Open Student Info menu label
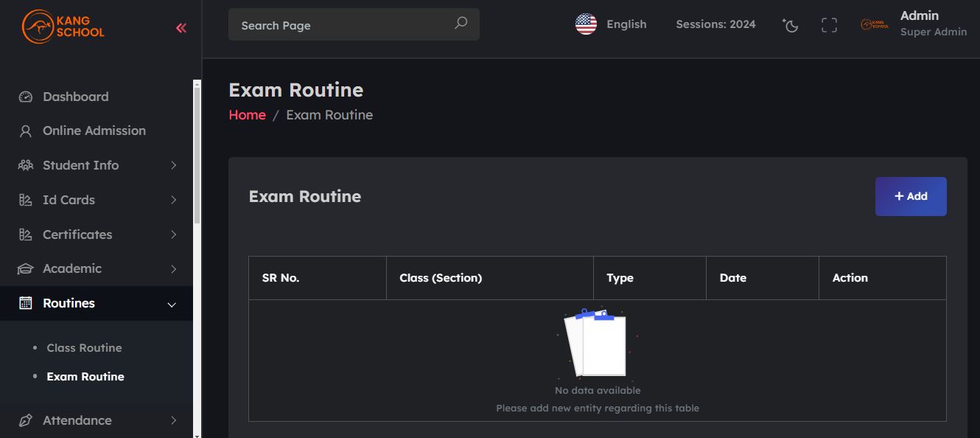 click(x=80, y=165)
